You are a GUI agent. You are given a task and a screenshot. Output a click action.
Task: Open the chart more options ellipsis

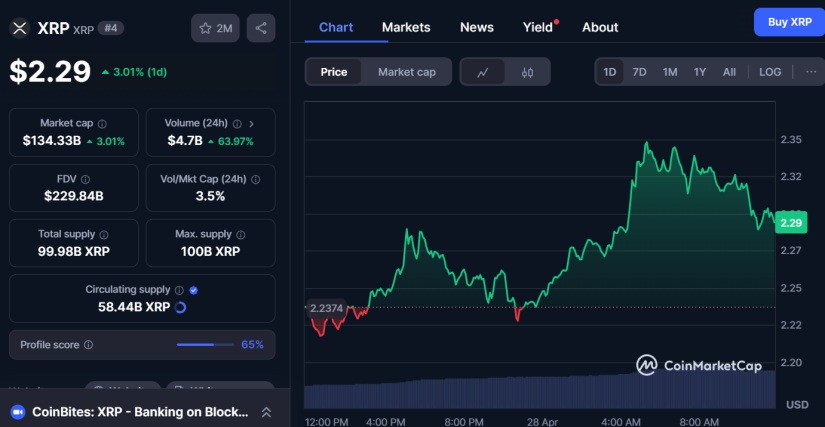click(x=810, y=72)
